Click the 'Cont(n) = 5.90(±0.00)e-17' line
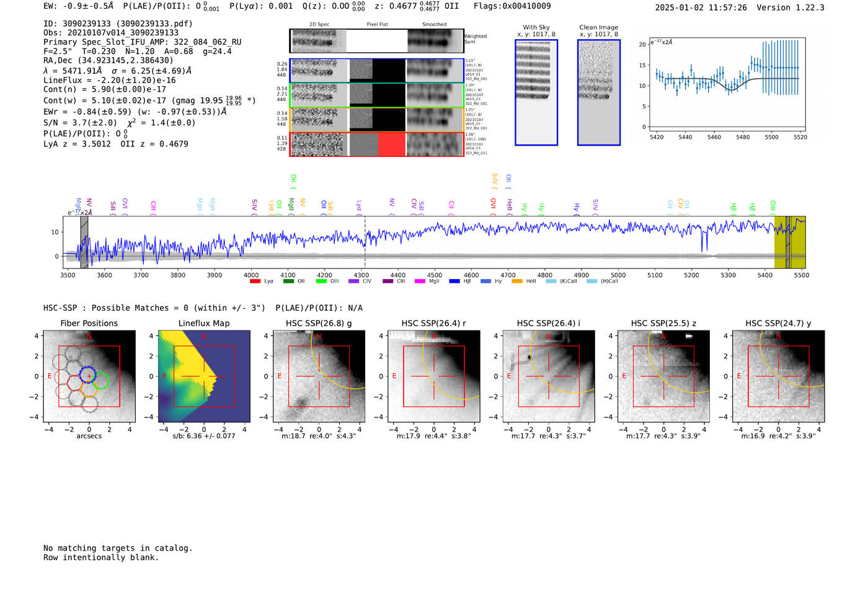Screen dimensions: 868x591 tap(105, 89)
